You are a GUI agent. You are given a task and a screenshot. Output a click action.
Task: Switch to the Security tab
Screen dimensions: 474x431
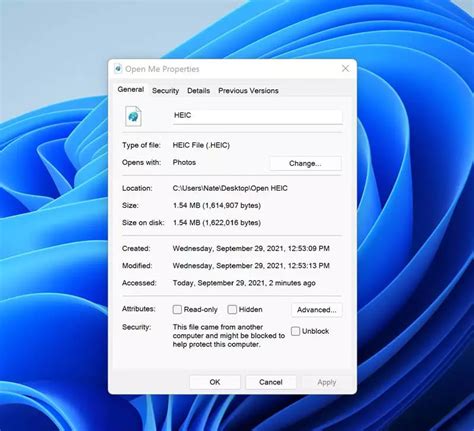pos(165,91)
